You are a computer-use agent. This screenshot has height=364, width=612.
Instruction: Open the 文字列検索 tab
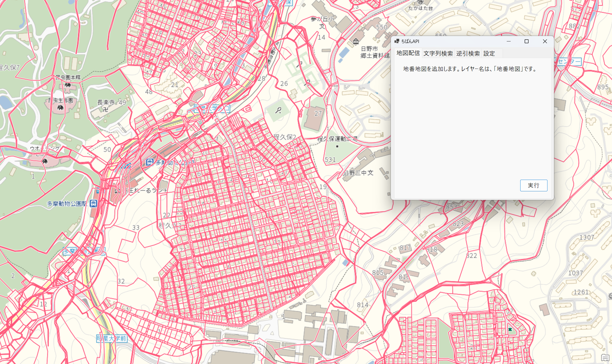pyautogui.click(x=438, y=54)
